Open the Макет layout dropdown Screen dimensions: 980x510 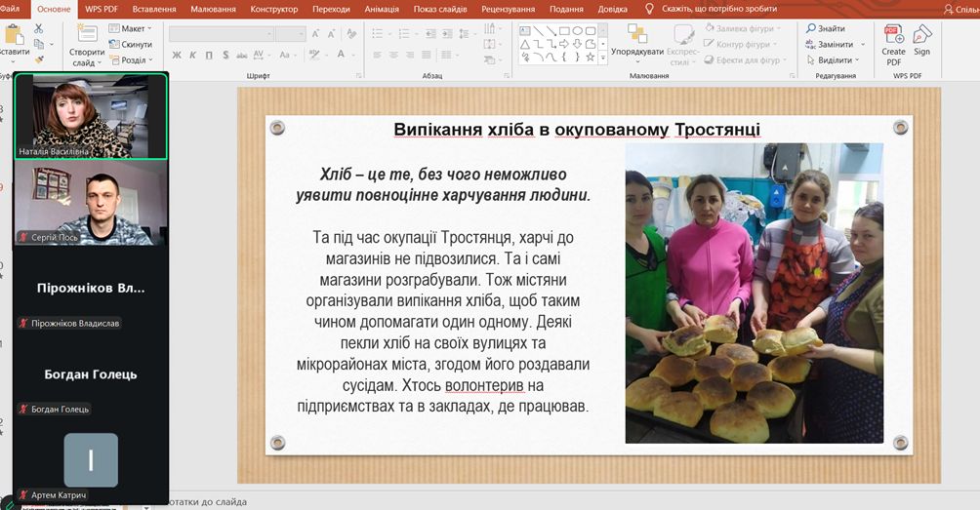point(131,29)
